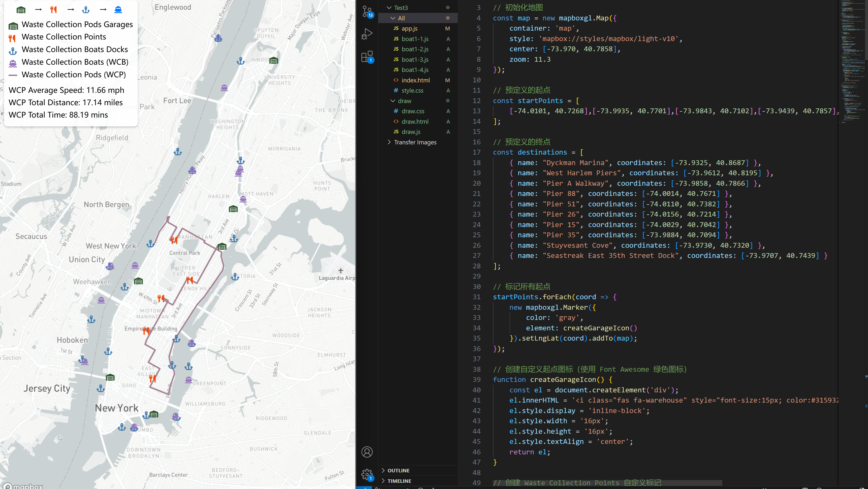
Task: Click collection point marker near W 49th St
Action: click(x=161, y=298)
